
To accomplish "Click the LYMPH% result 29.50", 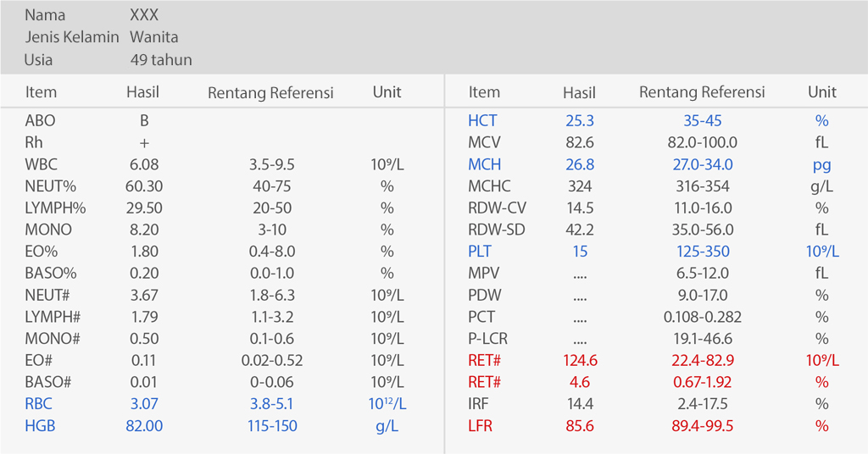I will click(x=144, y=208).
